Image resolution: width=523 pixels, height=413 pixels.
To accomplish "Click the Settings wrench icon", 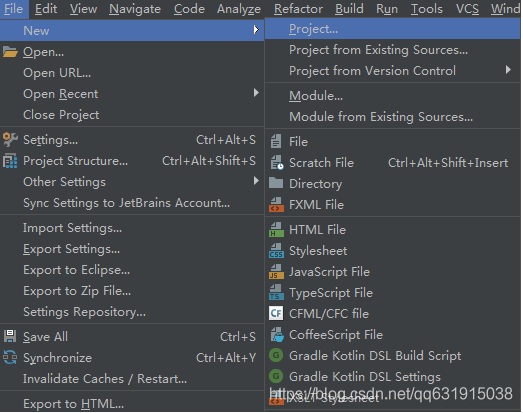I will [x=10, y=140].
